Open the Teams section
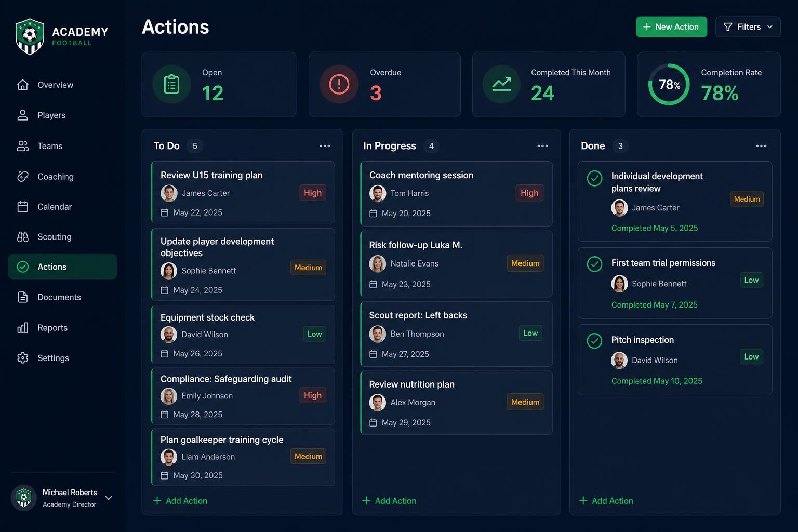Viewport: 798px width, 532px height. [62, 146]
